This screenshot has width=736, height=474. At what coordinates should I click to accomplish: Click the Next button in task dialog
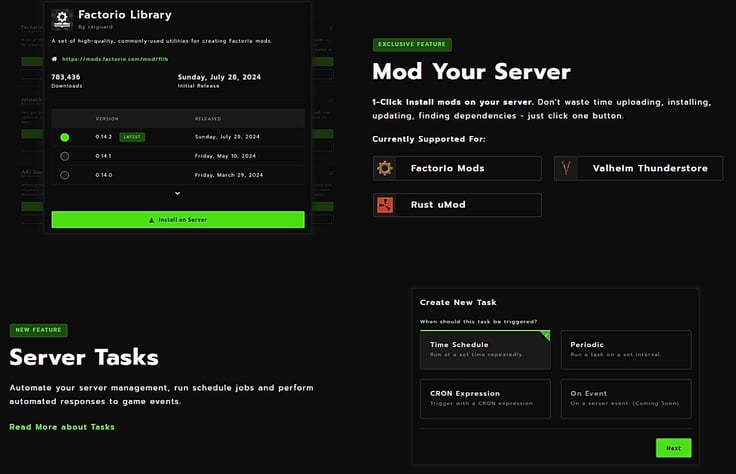tap(673, 448)
